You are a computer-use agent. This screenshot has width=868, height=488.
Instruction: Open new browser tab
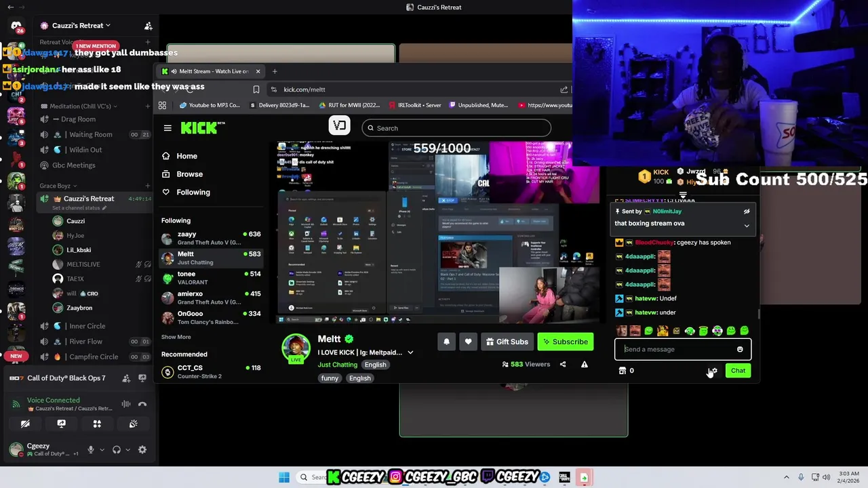pos(275,71)
